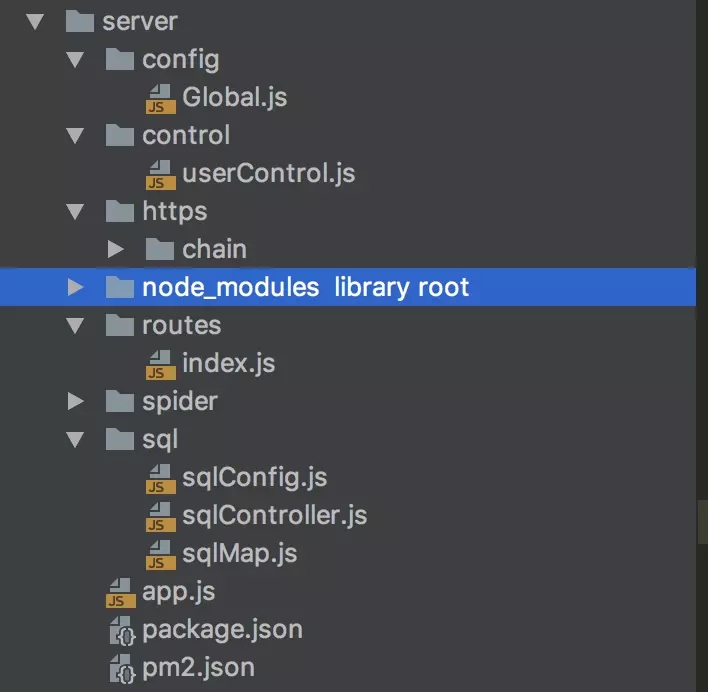
Task: Click the sqlConfig.js file icon
Action: 161,479
